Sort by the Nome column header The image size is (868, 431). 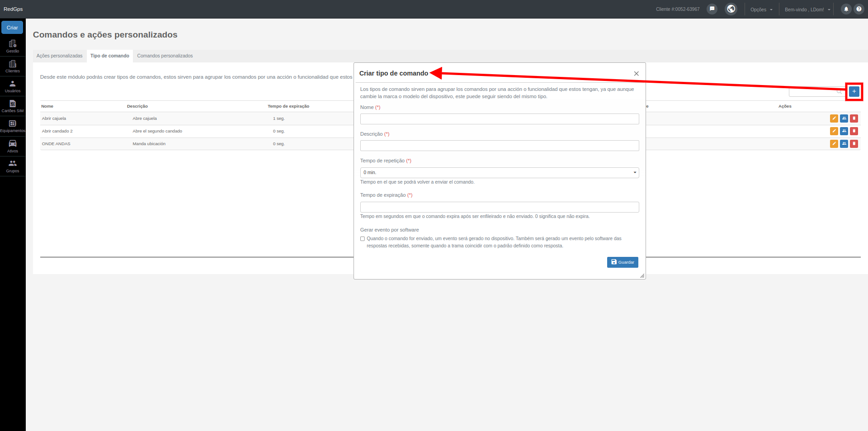[x=47, y=106]
